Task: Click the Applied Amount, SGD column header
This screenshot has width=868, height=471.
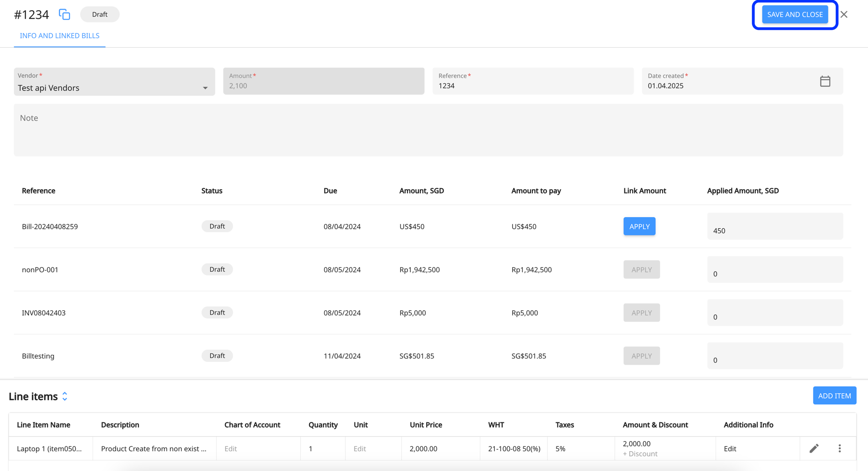Action: 743,191
